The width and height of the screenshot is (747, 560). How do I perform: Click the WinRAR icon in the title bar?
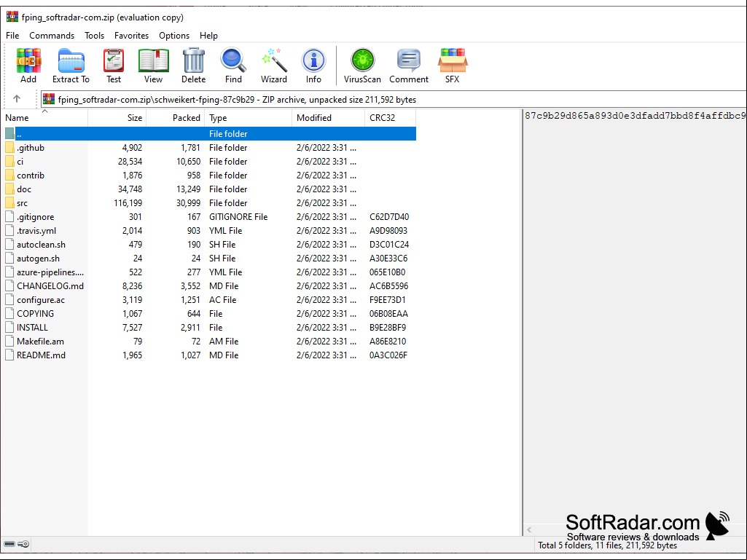pyautogui.click(x=12, y=17)
